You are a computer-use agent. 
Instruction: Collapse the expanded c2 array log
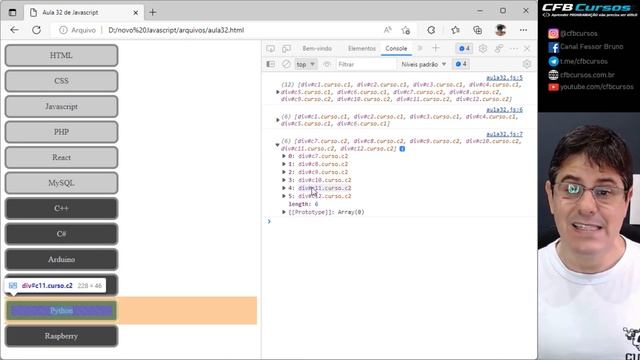[278, 145]
